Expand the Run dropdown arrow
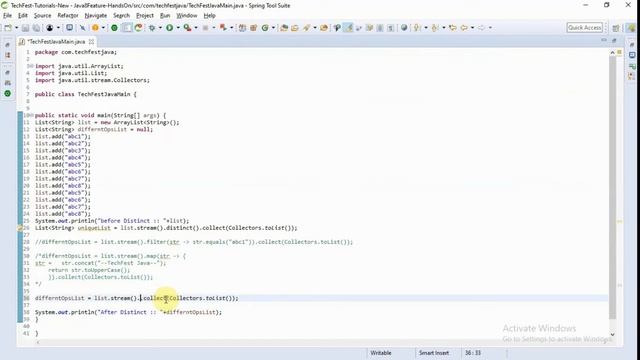This screenshot has width=640, height=360. 178,28
